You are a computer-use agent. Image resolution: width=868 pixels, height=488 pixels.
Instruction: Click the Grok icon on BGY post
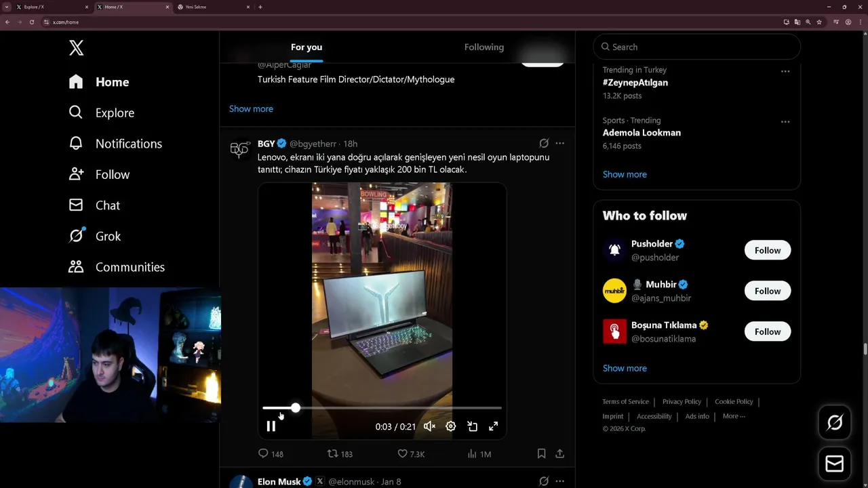pyautogui.click(x=544, y=143)
